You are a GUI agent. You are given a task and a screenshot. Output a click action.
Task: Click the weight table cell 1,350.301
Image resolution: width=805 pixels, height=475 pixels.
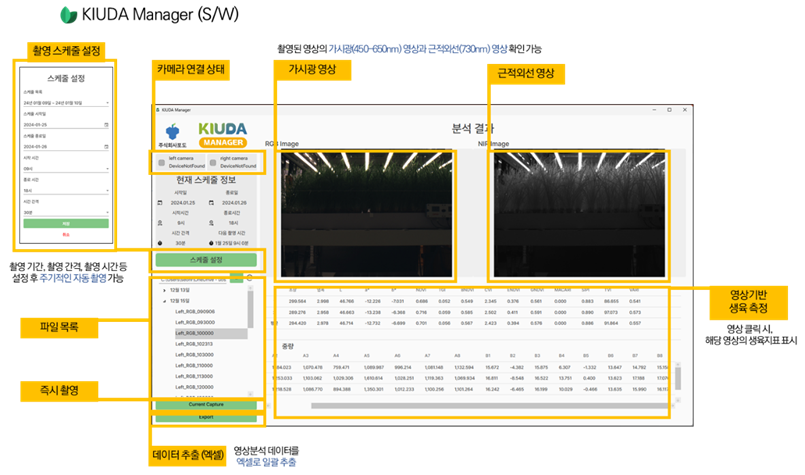[374, 389]
